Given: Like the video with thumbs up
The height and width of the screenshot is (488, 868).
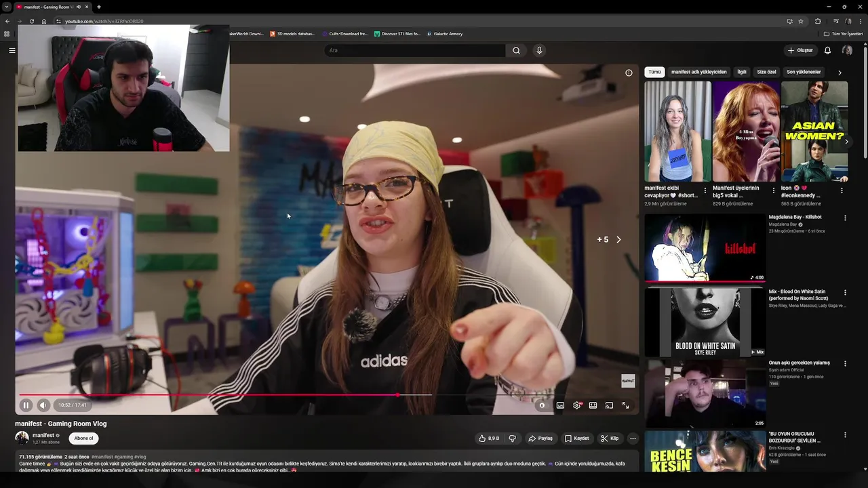Looking at the screenshot, I should [489, 439].
